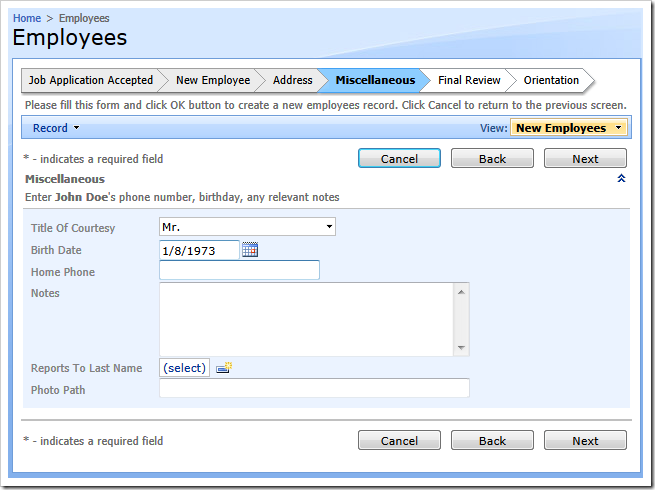
Task: Click the top Next button
Action: [585, 159]
